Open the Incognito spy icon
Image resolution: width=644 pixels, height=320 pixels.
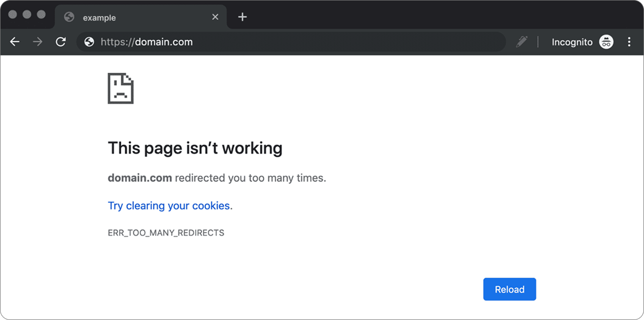coord(606,42)
